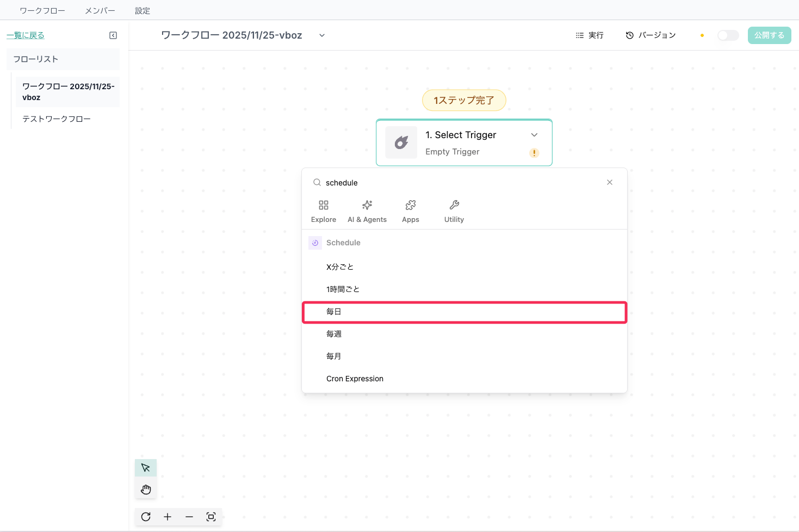This screenshot has height=532, width=799.
Task: Select ワークフロー 2025/11/25-vboz in flow list
Action: click(67, 92)
